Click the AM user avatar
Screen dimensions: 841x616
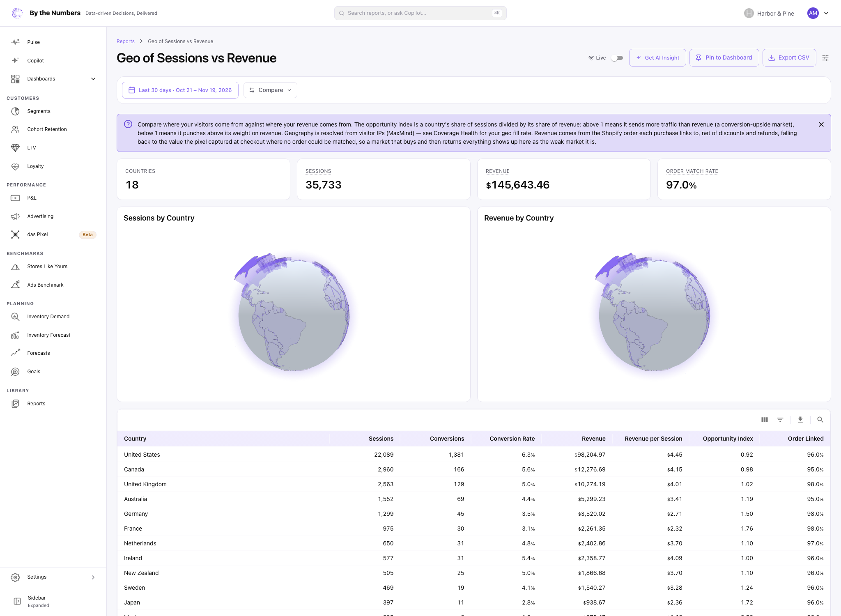click(x=813, y=13)
